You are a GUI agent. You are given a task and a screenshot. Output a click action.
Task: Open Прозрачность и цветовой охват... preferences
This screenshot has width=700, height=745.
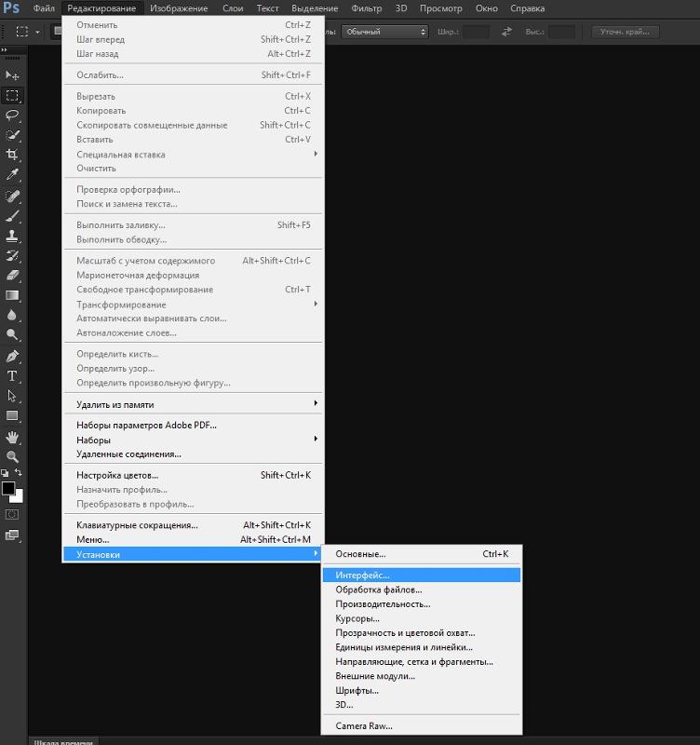[422, 633]
